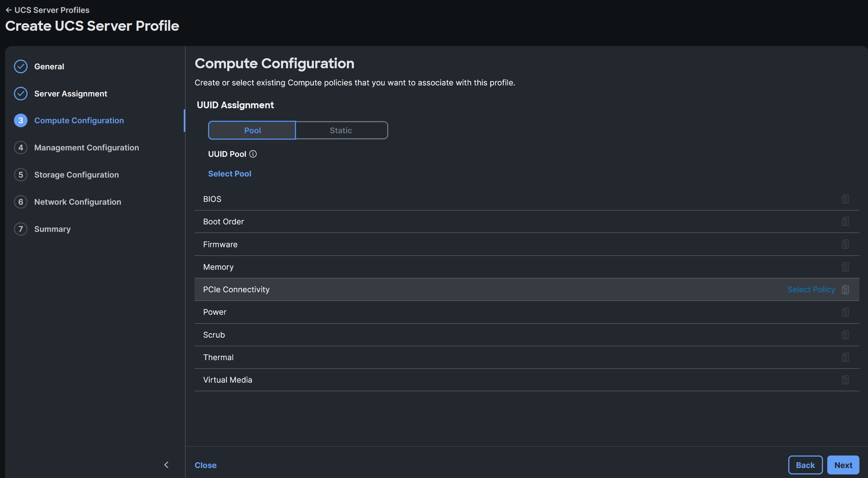This screenshot has width=868, height=478.
Task: Select the Virtual Media policy row
Action: (527, 380)
